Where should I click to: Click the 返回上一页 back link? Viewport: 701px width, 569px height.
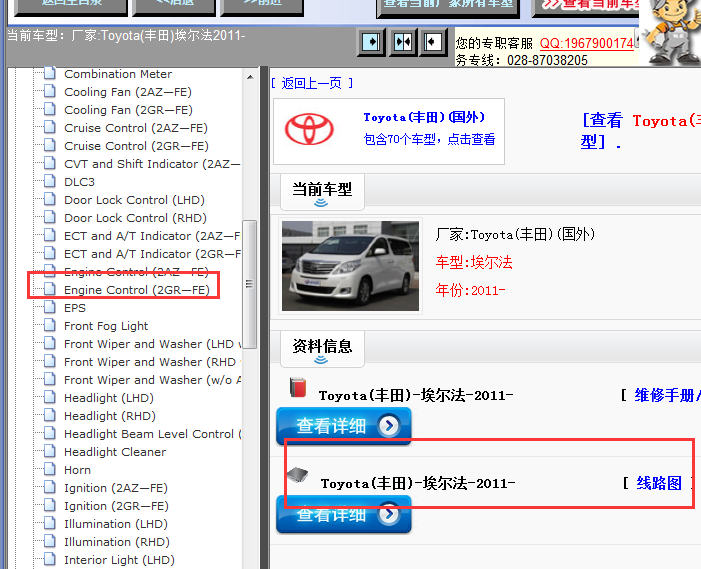[x=312, y=83]
